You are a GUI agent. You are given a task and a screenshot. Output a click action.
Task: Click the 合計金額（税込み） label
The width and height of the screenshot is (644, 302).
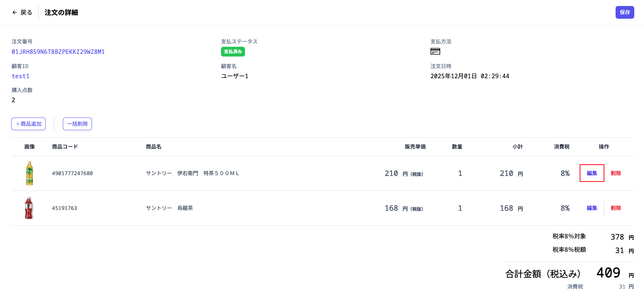543,274
